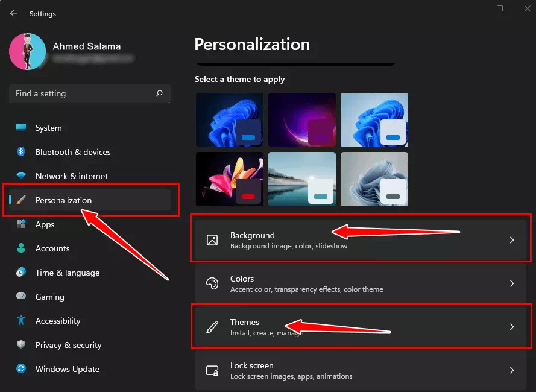This screenshot has width=536, height=392.
Task: Open the Accounts category
Action: click(x=90, y=248)
